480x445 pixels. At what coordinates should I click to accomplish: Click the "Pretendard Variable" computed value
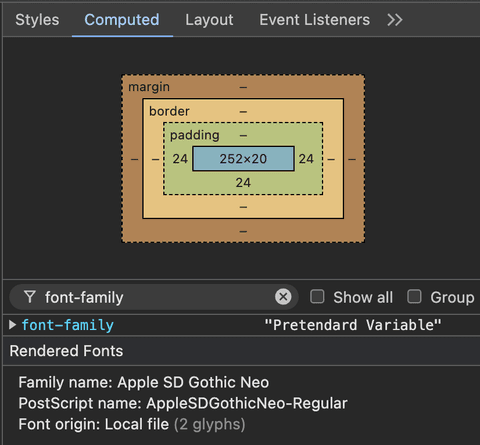tap(353, 325)
